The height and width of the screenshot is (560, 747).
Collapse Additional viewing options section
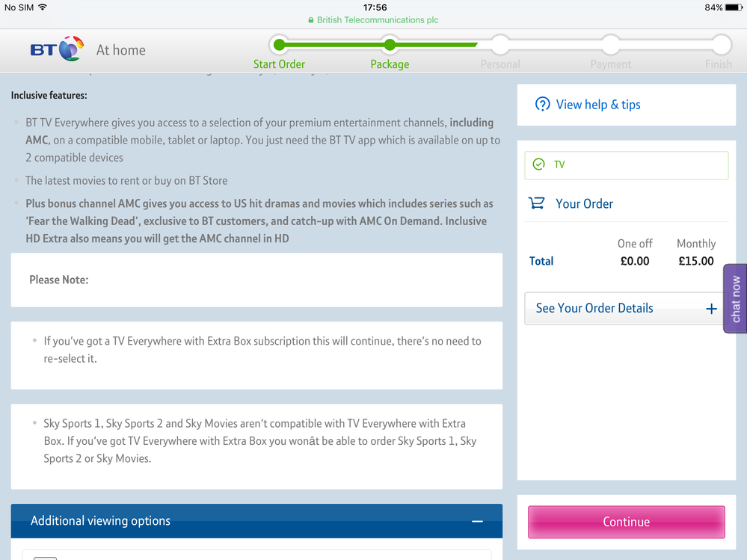pyautogui.click(x=477, y=521)
